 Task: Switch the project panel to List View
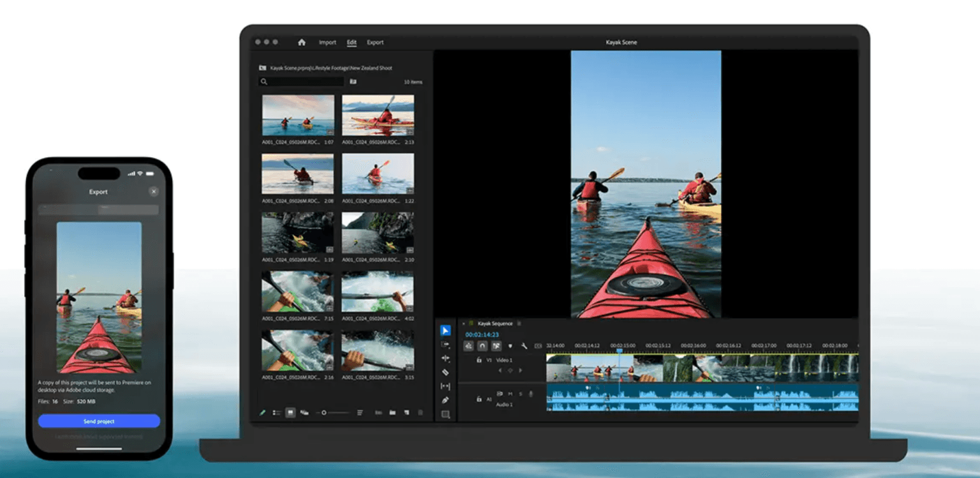point(277,412)
